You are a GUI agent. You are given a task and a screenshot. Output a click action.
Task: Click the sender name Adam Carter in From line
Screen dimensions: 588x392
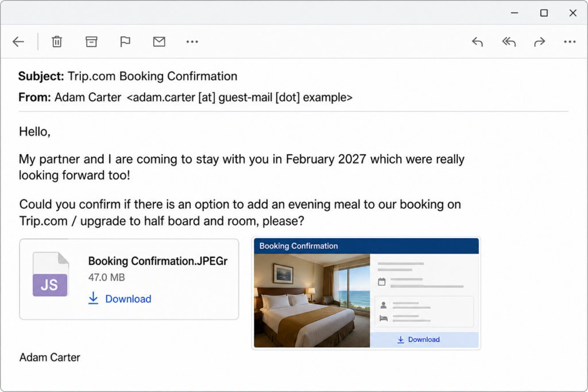coord(88,98)
